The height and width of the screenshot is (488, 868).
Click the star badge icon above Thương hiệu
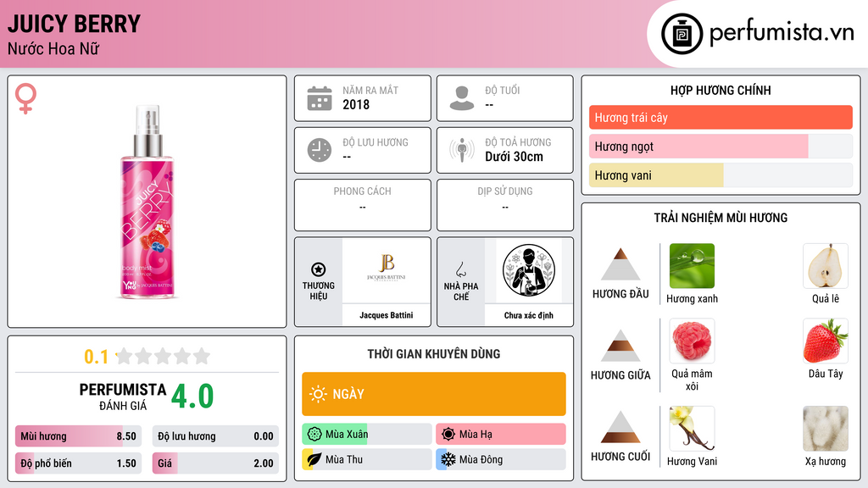(x=319, y=269)
